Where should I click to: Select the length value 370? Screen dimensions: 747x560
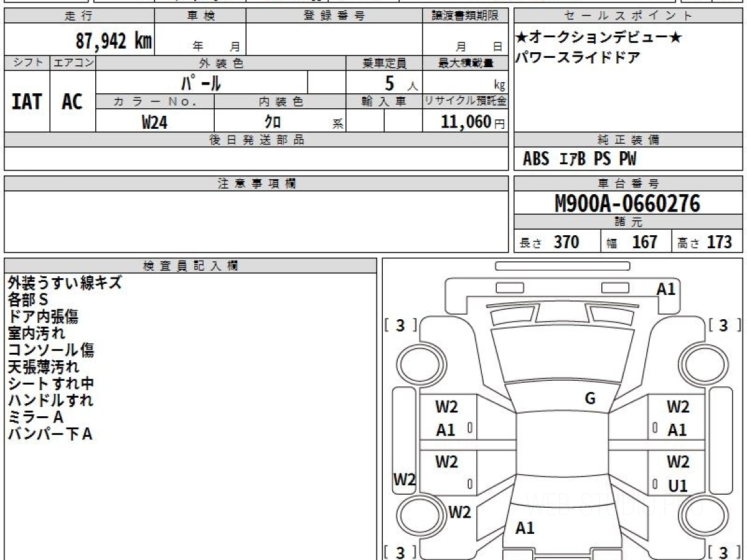coord(566,242)
